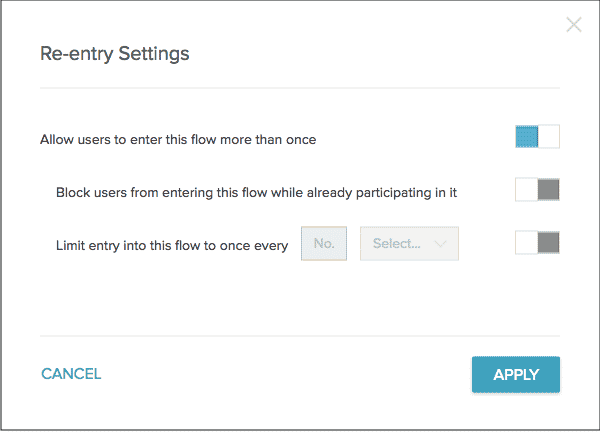This screenshot has width=600, height=432.
Task: Turn on the limit entry frequency switch
Action: [537, 243]
